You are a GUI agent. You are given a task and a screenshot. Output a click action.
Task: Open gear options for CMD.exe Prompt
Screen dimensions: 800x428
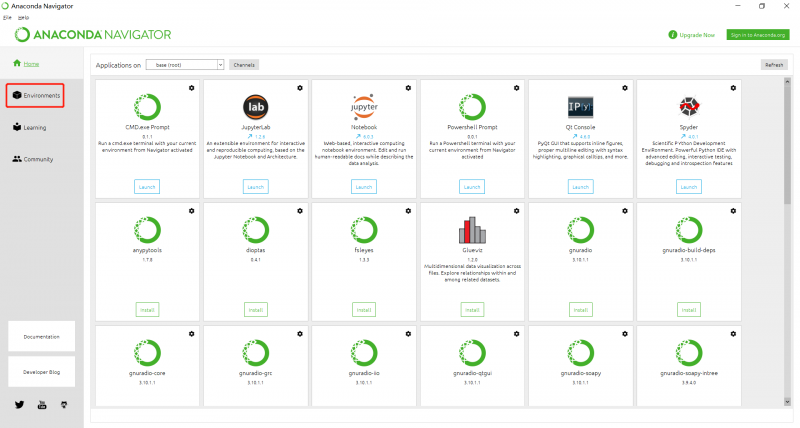coord(191,89)
